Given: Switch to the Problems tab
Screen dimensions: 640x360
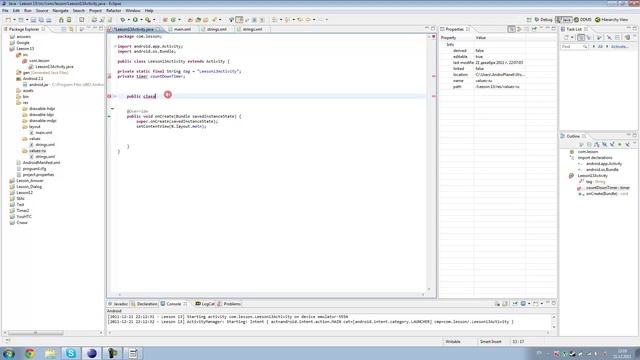Looking at the screenshot, I should 229,304.
